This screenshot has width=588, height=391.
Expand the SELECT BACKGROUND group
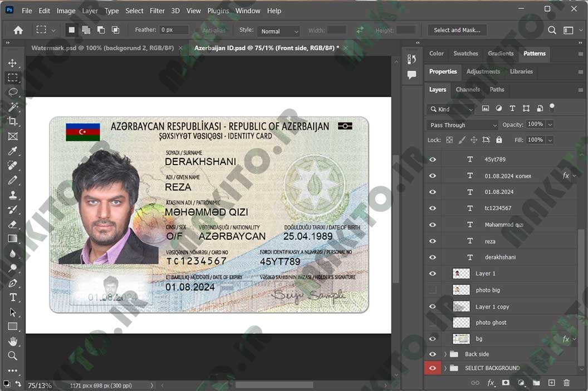point(445,368)
